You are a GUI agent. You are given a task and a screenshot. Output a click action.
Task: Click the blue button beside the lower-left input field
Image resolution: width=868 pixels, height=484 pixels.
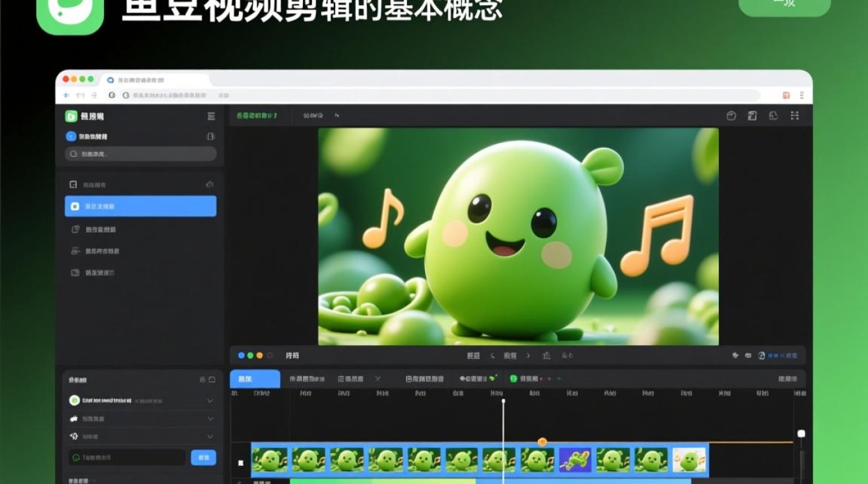(x=203, y=458)
